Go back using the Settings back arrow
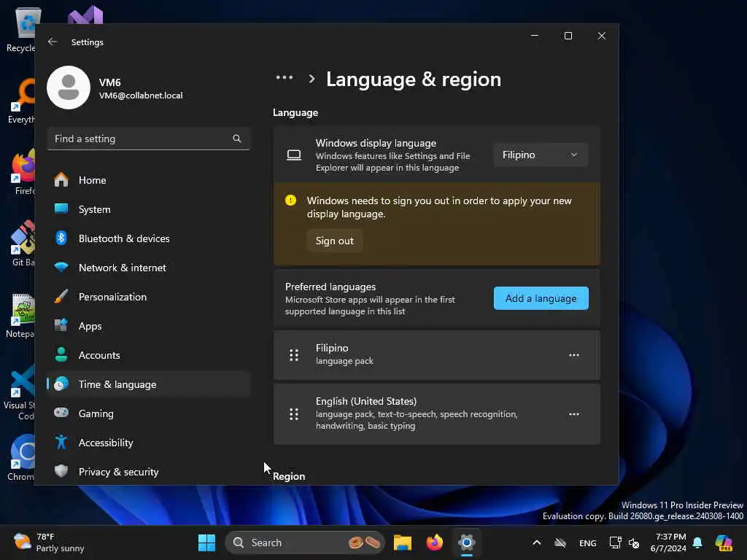Viewport: 747px width, 560px height. (x=53, y=42)
